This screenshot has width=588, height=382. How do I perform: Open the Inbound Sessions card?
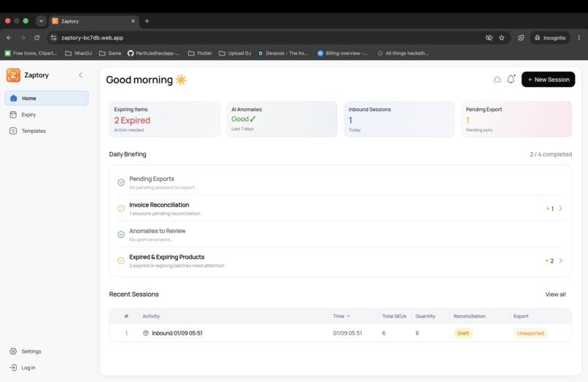pyautogui.click(x=399, y=119)
